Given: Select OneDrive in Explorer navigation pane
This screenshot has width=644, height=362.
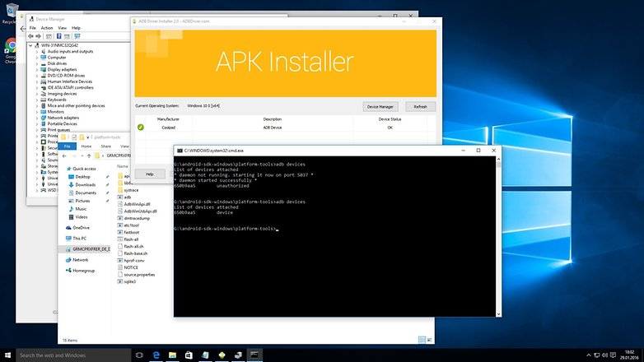Looking at the screenshot, I should click(x=77, y=228).
